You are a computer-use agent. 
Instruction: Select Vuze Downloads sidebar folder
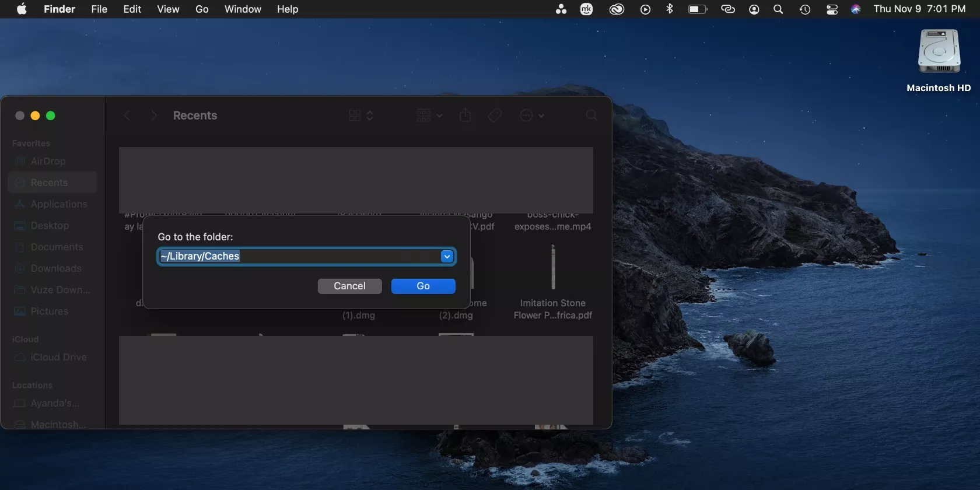52,290
